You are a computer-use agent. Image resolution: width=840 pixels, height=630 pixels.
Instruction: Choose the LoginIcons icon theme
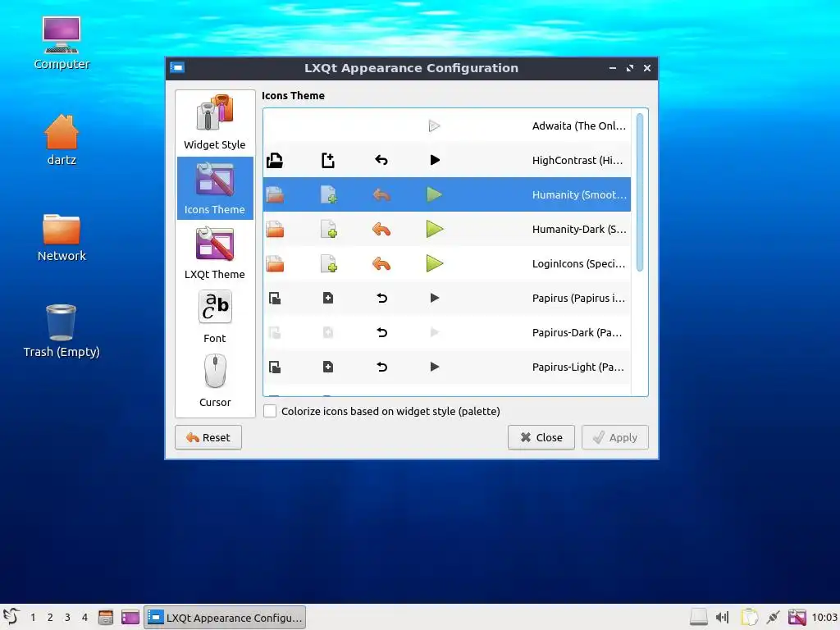[446, 263]
